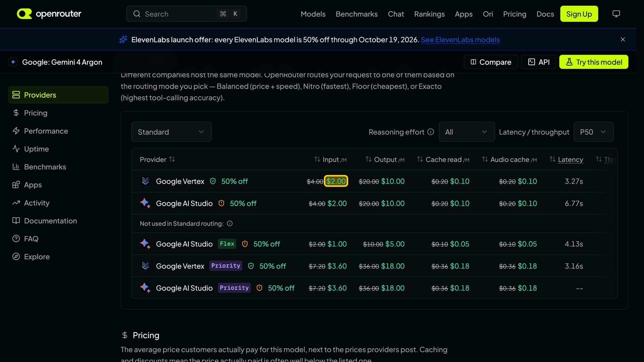Click the Google Vertex provider logo in first row
This screenshot has width=644, height=362.
(x=145, y=181)
